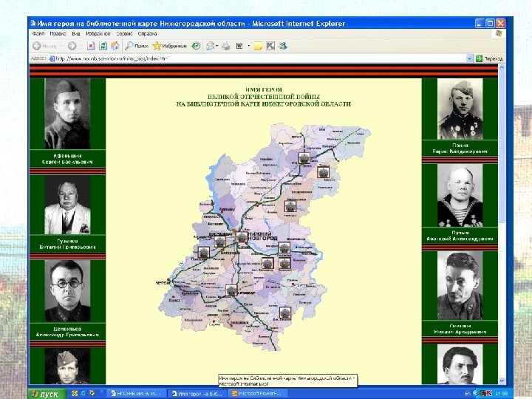Open the Справка menu
The width and height of the screenshot is (532, 399).
point(147,33)
